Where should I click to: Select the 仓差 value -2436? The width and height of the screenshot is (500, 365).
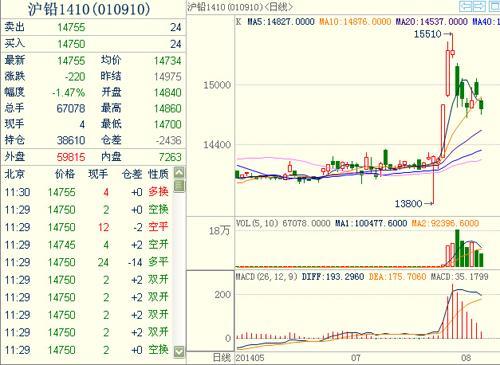pos(169,141)
